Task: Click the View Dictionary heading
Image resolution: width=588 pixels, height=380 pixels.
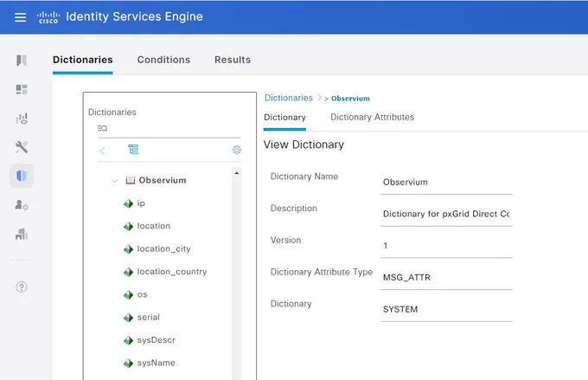Action: [x=304, y=145]
